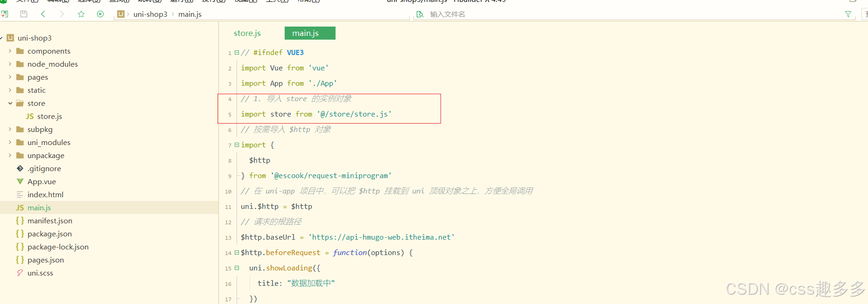Click the star bookmark icon
This screenshot has height=304, width=868.
[x=81, y=14]
